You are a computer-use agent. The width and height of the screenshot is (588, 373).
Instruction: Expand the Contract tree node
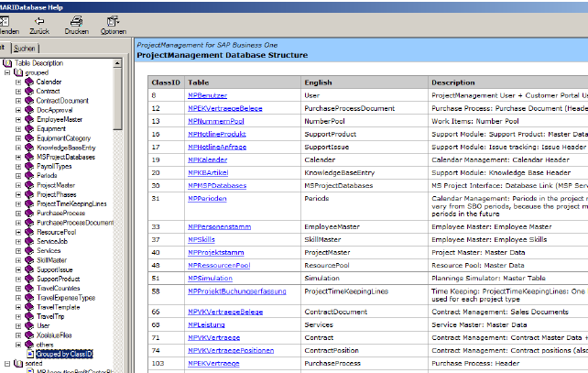pos(18,92)
